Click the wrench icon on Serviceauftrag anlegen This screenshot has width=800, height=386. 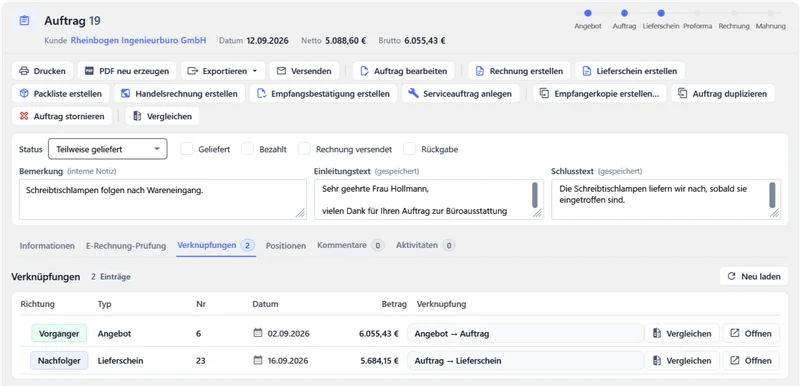click(413, 93)
